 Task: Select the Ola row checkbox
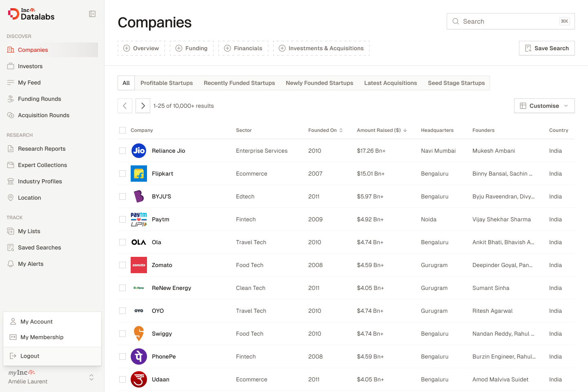tap(122, 242)
